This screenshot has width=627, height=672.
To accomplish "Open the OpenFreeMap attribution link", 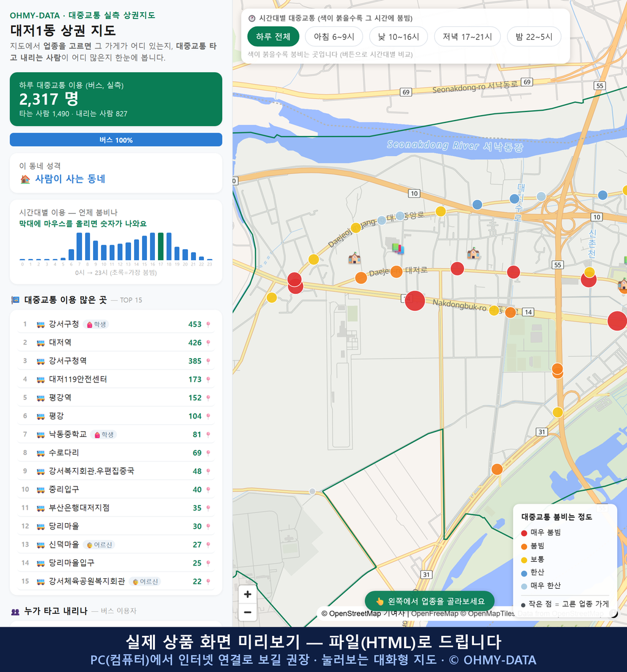I will coord(435,614).
